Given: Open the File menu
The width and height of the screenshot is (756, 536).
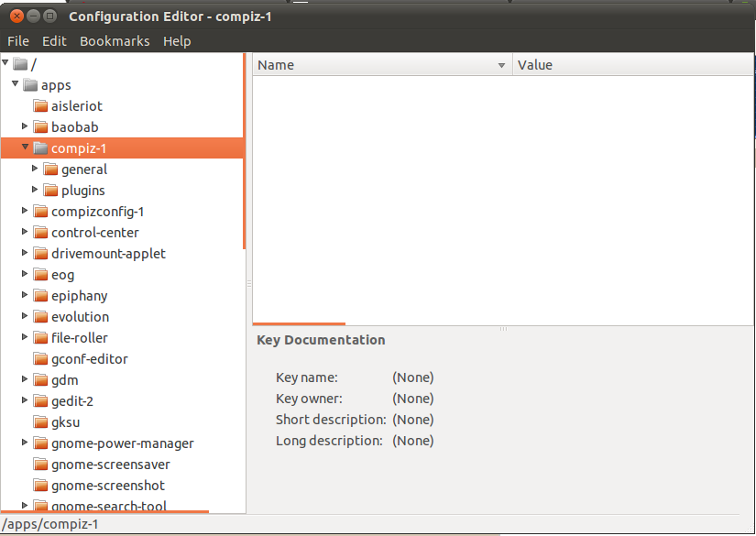Looking at the screenshot, I should [x=18, y=41].
